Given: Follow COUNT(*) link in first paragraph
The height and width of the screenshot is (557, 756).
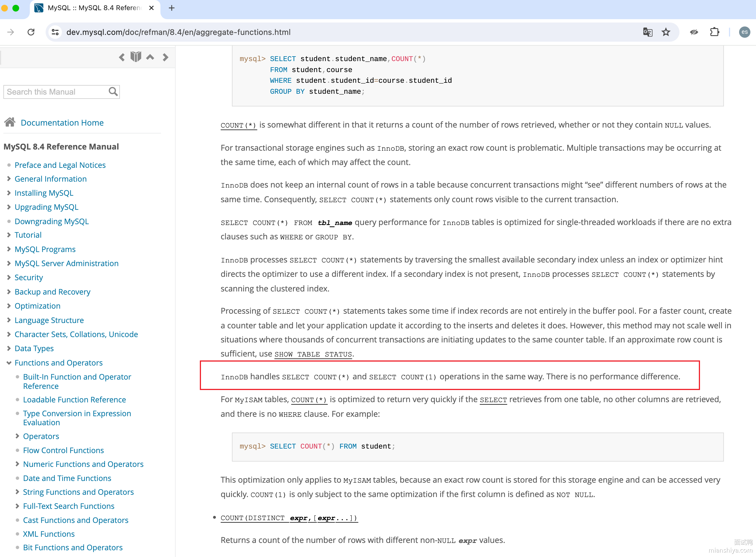Looking at the screenshot, I should pyautogui.click(x=238, y=125).
